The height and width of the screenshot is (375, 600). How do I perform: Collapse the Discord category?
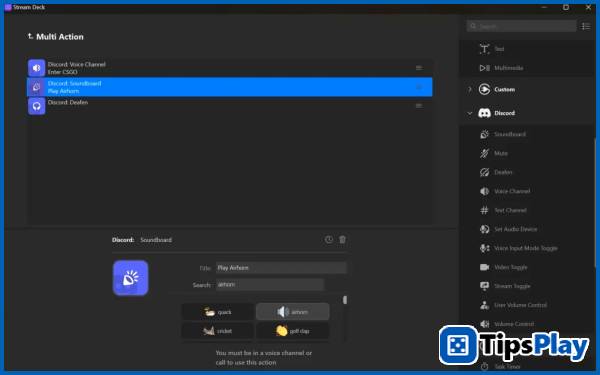click(x=470, y=113)
